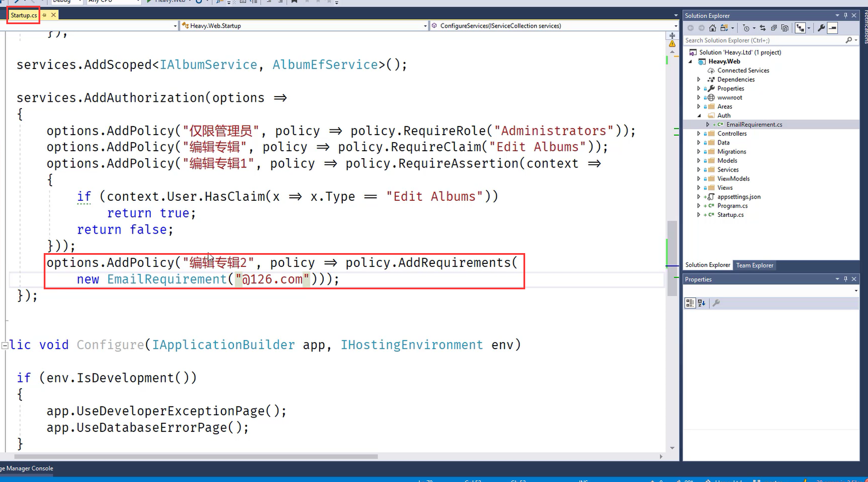
Task: Expand EmailRequirement.cs node
Action: pyautogui.click(x=708, y=124)
